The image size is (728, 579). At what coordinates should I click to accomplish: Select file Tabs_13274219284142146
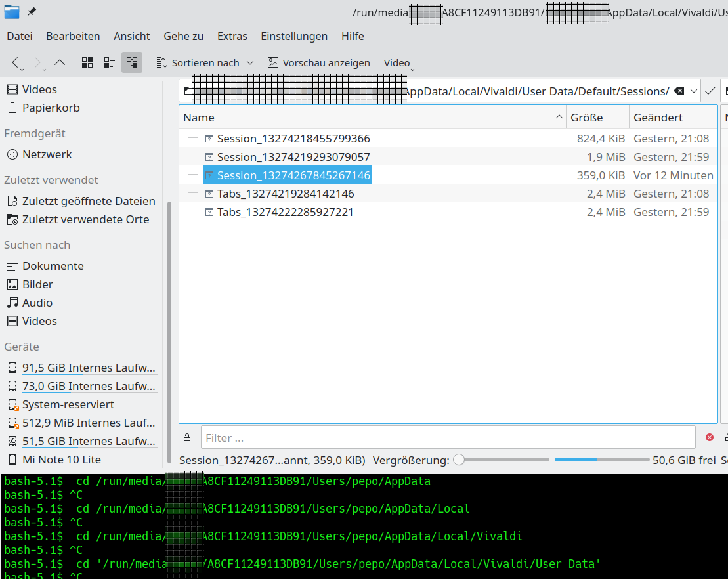coord(286,194)
